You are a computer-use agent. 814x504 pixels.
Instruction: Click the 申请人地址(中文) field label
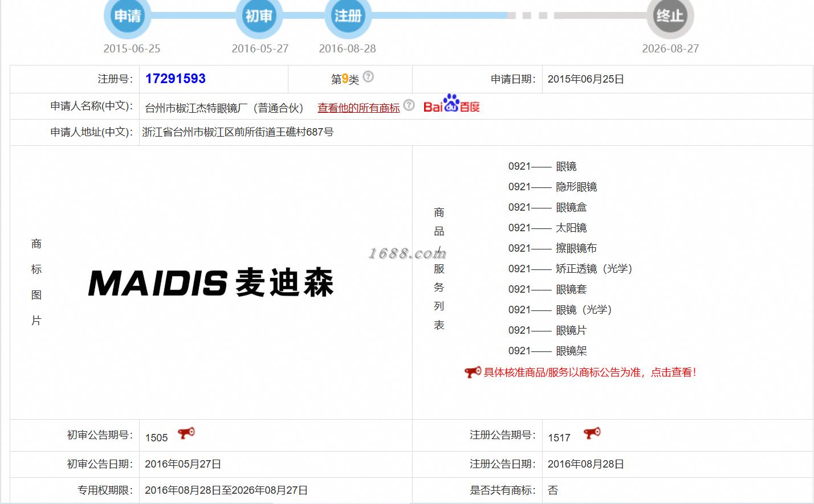91,132
